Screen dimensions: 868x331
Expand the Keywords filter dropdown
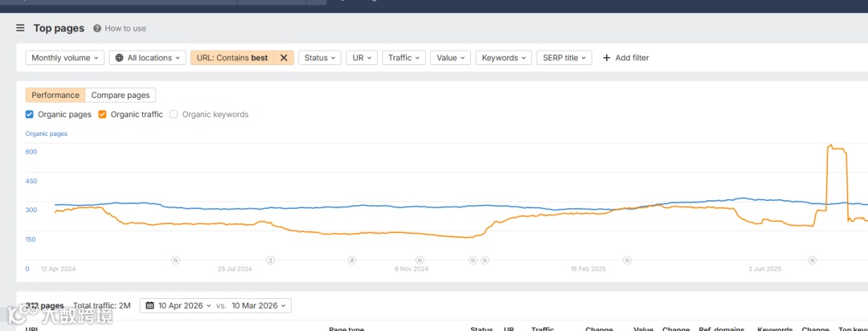pos(504,58)
